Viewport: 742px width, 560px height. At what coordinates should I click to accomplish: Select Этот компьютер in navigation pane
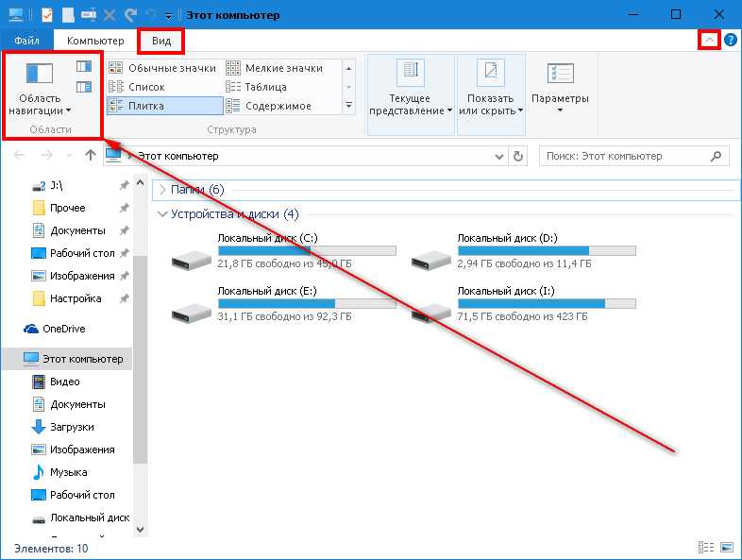click(67, 359)
